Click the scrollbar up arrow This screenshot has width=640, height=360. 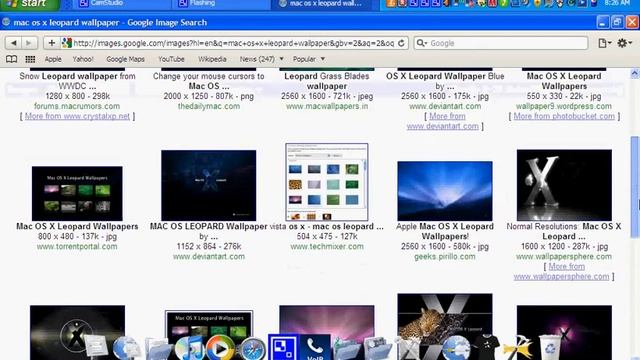(635, 74)
